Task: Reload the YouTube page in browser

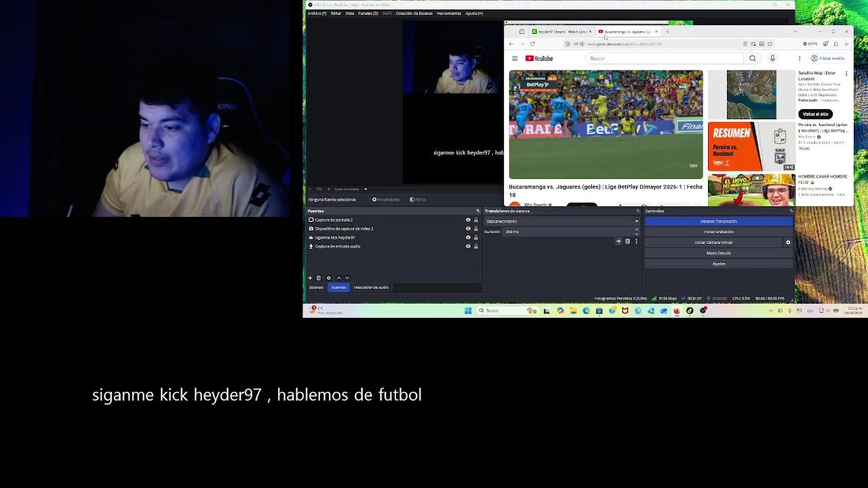Action: tap(532, 44)
